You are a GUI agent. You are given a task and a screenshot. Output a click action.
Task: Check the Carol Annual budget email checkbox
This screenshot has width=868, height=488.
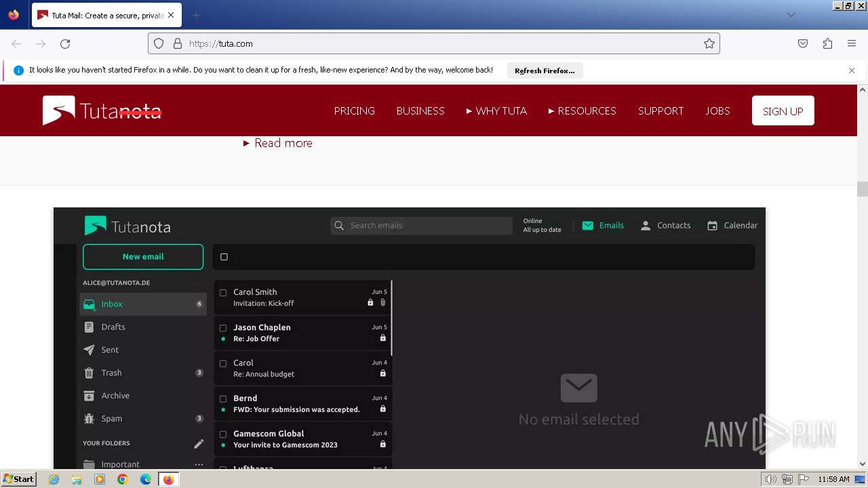(x=223, y=363)
